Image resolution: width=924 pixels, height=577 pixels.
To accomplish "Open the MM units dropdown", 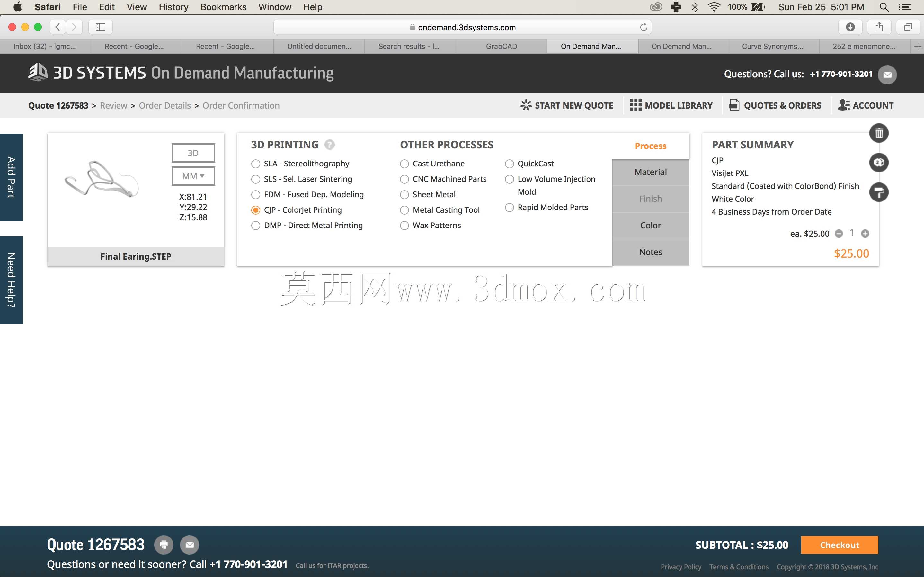I will 193,176.
